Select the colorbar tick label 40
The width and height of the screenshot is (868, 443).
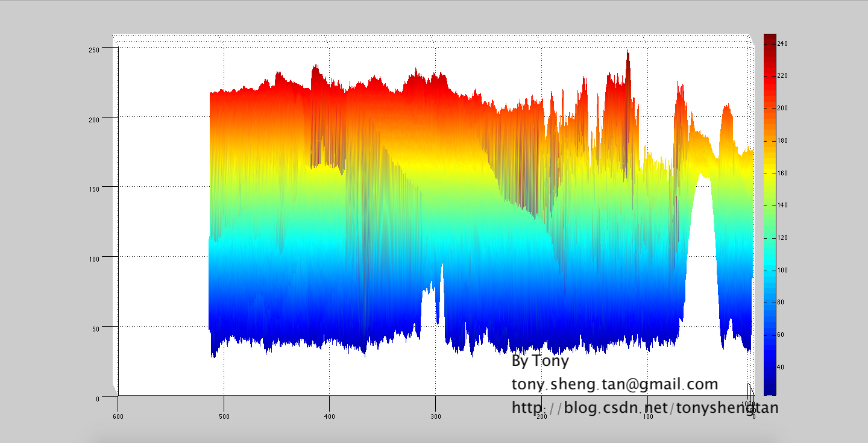[781, 367]
